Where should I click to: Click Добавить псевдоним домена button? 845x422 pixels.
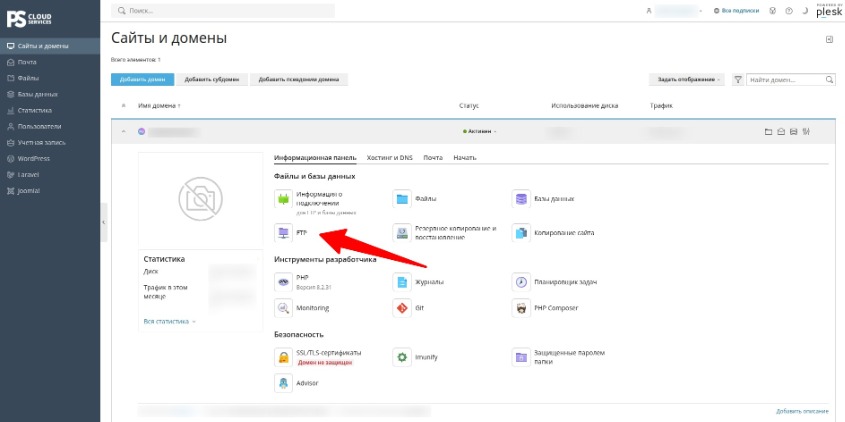tap(299, 80)
